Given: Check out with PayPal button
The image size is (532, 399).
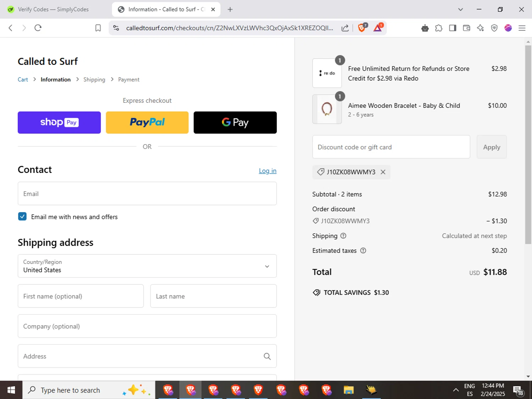Looking at the screenshot, I should pos(147,123).
